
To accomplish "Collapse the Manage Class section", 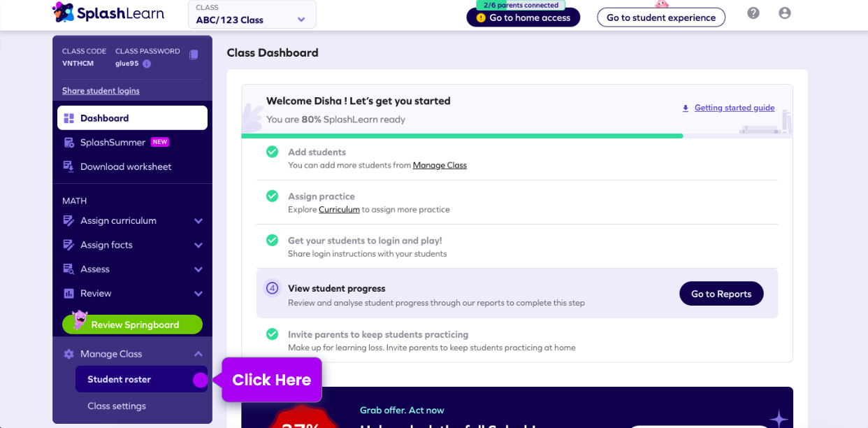I will pyautogui.click(x=198, y=354).
